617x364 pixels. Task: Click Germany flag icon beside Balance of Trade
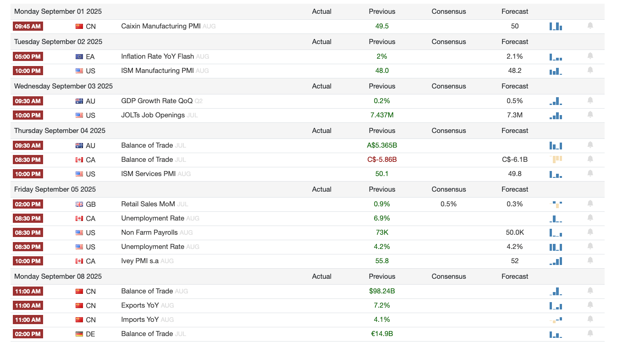coord(79,334)
